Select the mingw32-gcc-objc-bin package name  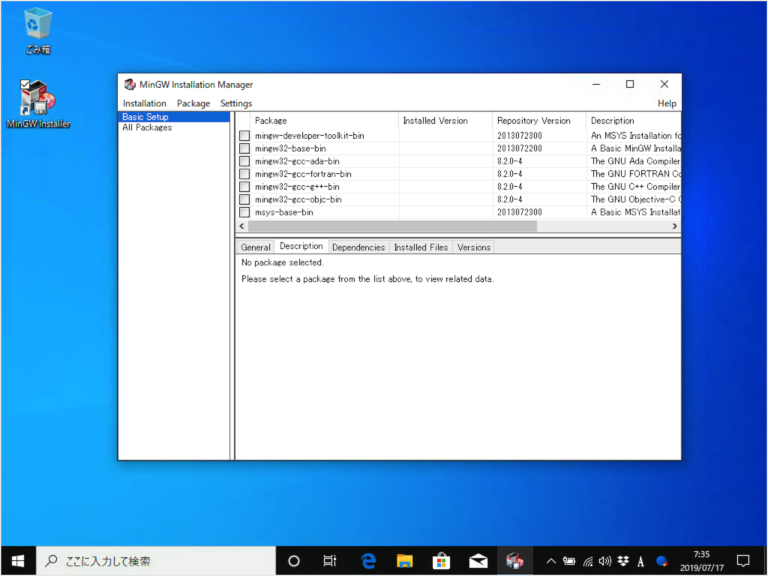pos(298,199)
